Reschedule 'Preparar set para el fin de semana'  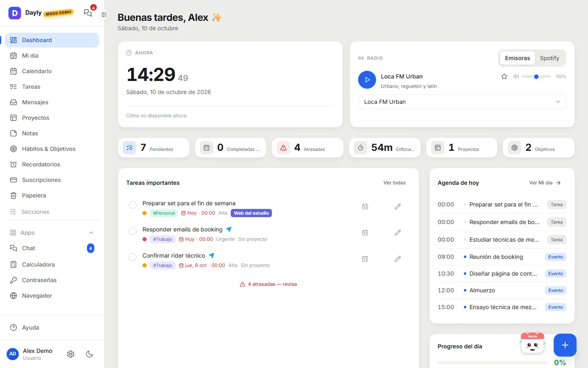coord(365,206)
